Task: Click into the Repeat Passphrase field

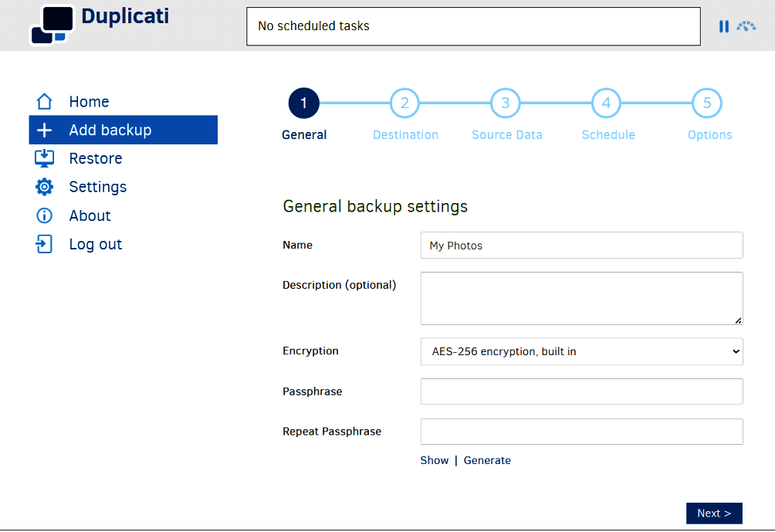Action: [x=581, y=432]
